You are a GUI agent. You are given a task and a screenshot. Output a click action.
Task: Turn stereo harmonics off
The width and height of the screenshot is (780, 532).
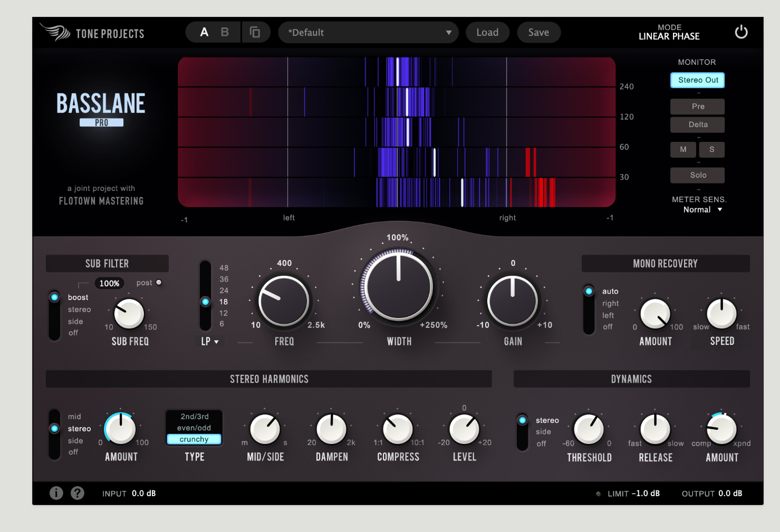[73, 452]
